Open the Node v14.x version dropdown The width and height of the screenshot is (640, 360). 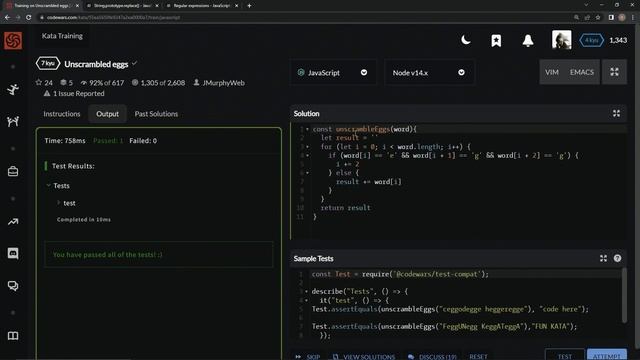[x=429, y=73]
